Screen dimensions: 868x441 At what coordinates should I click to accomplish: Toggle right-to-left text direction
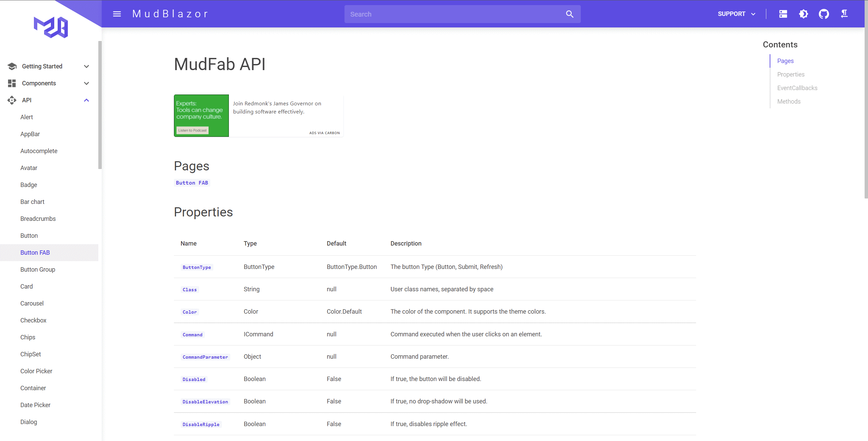point(844,14)
